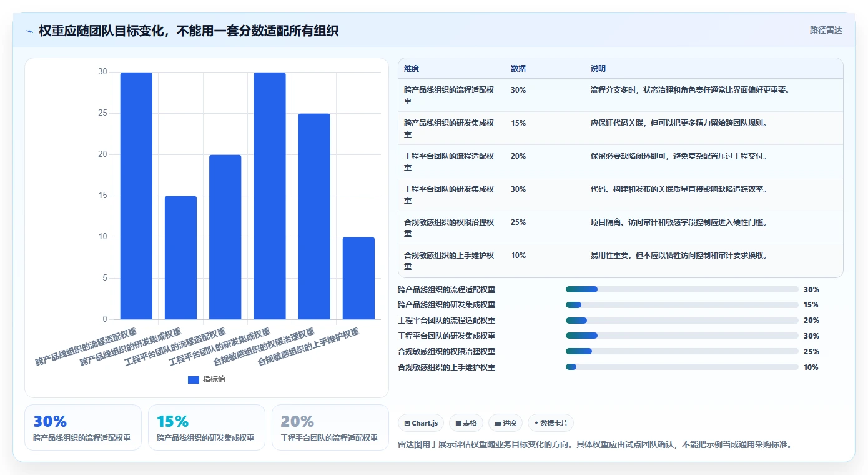Screen dimensions: 868x475
Task: Click the 30% stat card
Action: click(83, 427)
